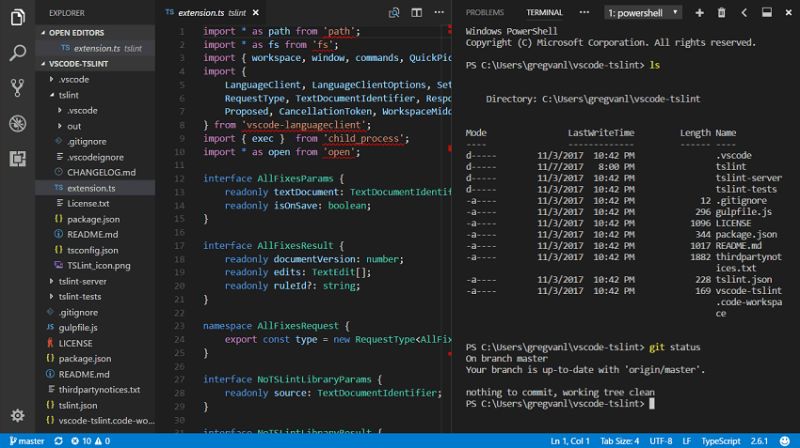Click the 2.6.1 TypeScript version
Viewport: 800px width, 448px height.
759,441
